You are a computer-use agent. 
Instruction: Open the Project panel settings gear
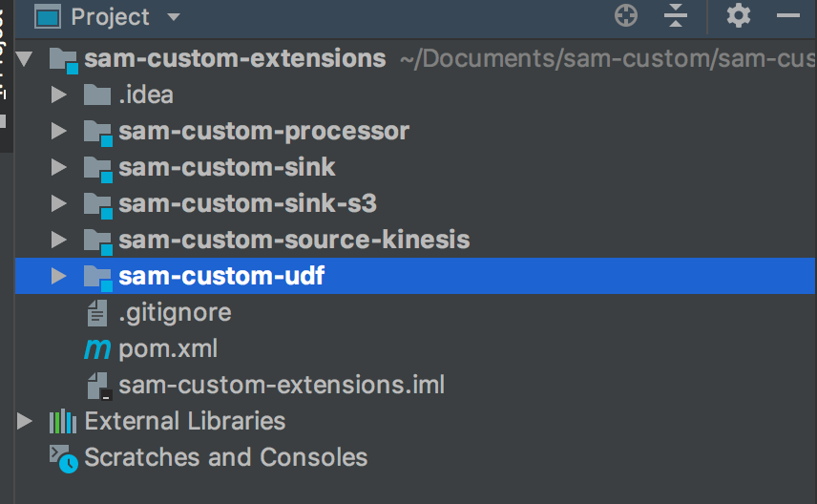click(738, 16)
